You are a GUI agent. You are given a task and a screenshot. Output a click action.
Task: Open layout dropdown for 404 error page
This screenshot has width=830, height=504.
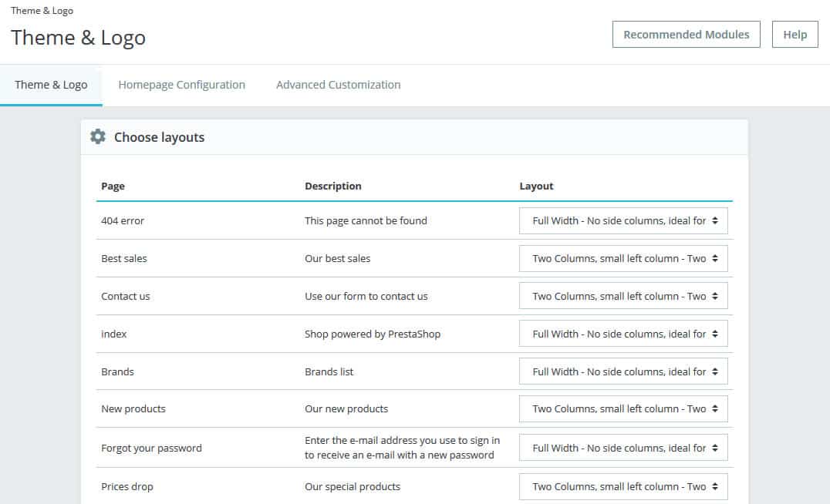pos(623,220)
